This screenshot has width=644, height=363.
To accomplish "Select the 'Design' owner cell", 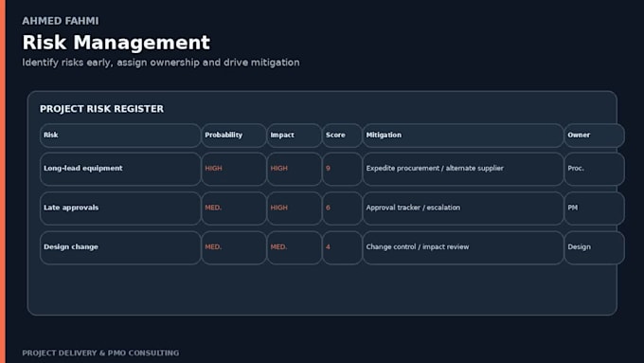I will pyautogui.click(x=595, y=247).
